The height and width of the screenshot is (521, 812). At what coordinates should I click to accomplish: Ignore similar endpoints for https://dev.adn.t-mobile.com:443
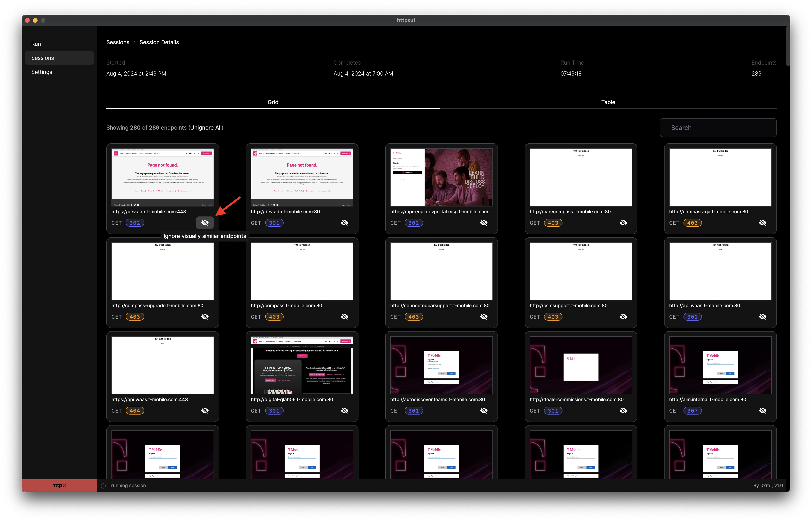tap(205, 223)
